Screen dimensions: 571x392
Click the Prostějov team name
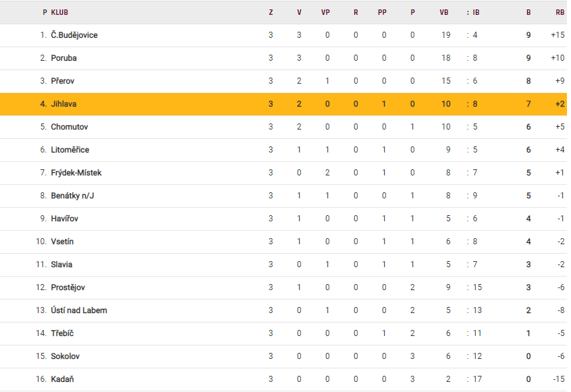click(68, 287)
